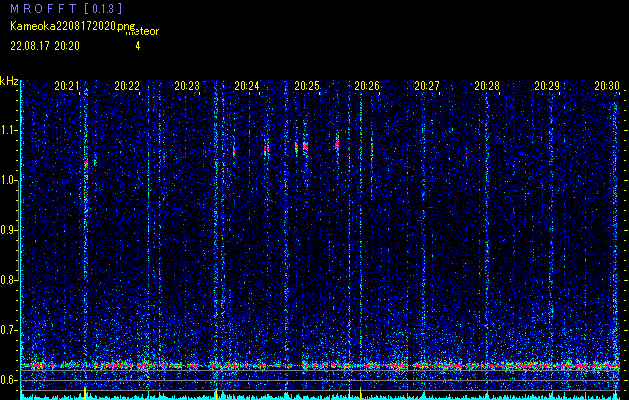Click the red meteor echo under 20:21
The image size is (629, 400).
(x=86, y=163)
